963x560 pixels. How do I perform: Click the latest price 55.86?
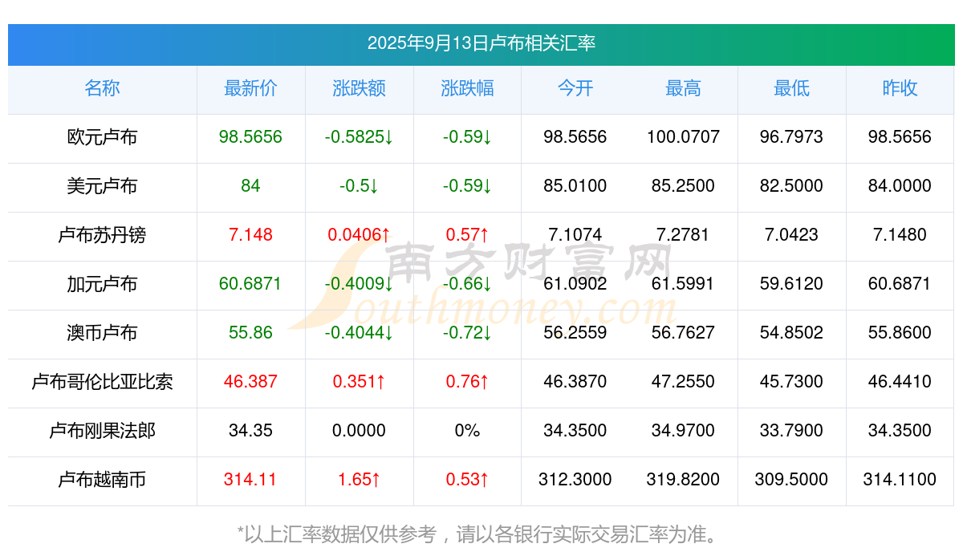coord(250,333)
